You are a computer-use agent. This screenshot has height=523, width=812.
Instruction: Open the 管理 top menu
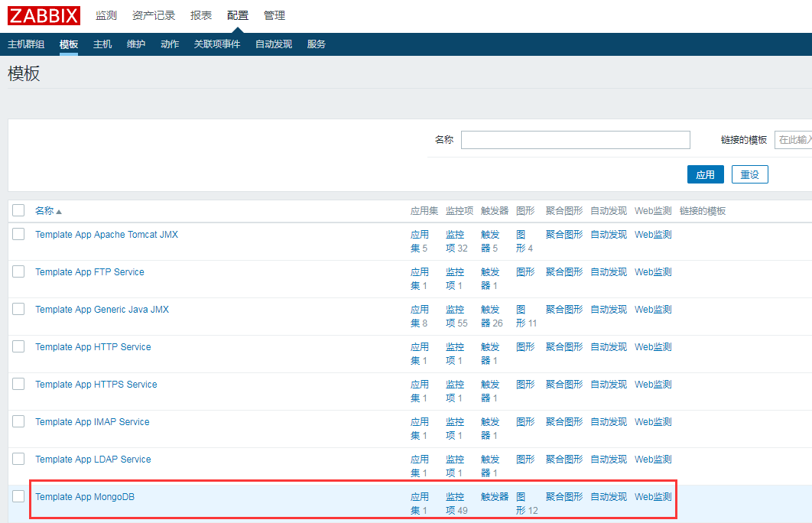tap(274, 15)
